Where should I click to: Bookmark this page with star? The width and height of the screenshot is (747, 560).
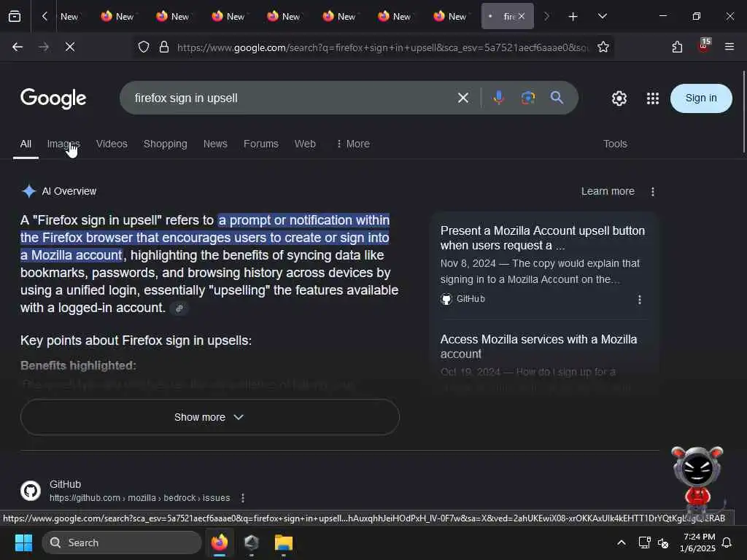(x=603, y=47)
